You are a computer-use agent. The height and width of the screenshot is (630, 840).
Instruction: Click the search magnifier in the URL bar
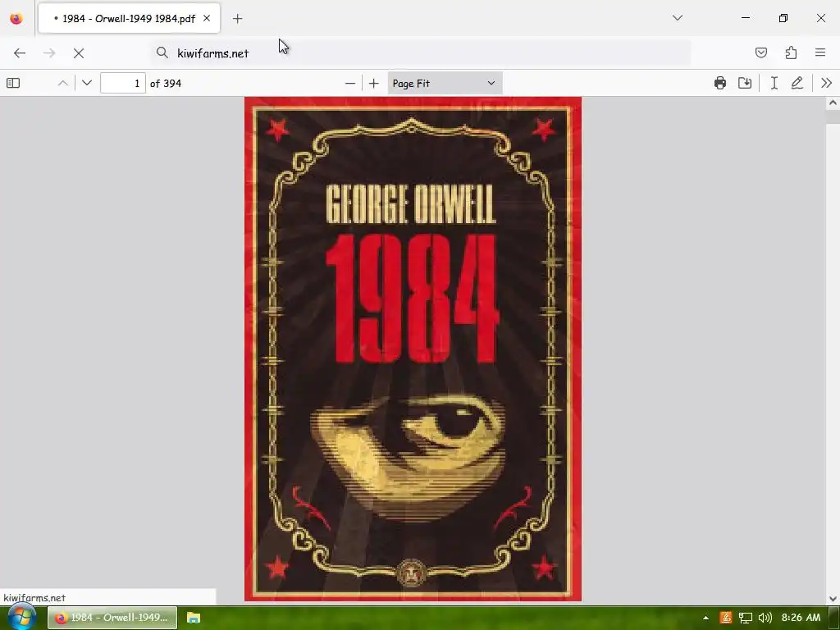pos(162,52)
